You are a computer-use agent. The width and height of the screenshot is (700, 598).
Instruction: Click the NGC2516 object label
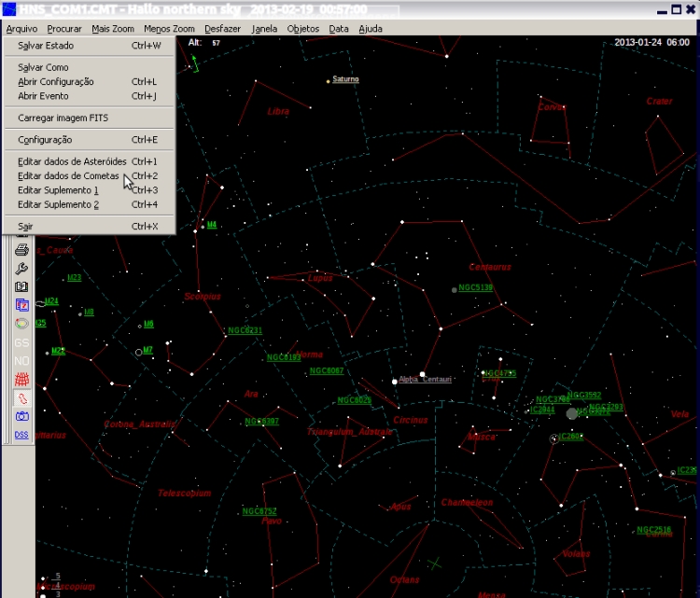[654, 529]
